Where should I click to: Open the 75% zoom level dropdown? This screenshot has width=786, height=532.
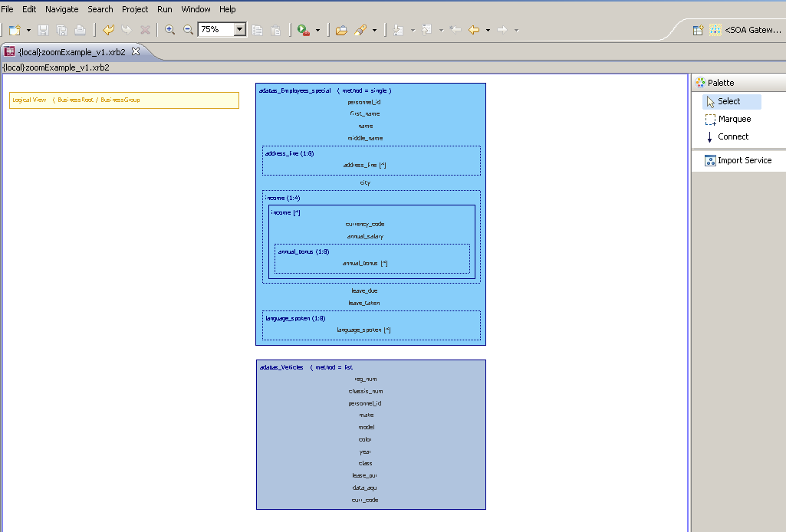coord(239,30)
